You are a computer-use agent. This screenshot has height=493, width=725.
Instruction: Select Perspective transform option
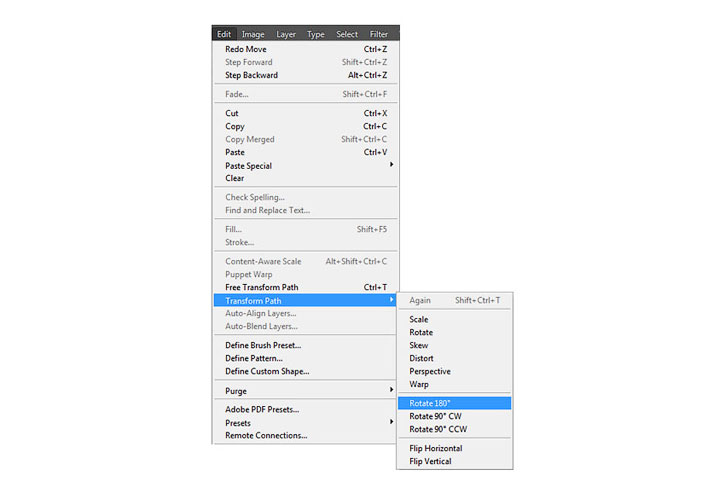pos(455,371)
